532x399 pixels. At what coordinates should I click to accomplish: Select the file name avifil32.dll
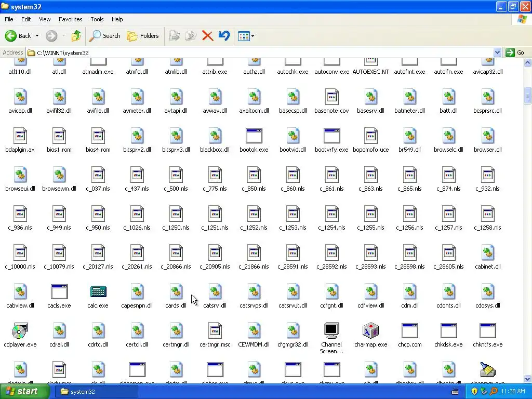coord(59,111)
